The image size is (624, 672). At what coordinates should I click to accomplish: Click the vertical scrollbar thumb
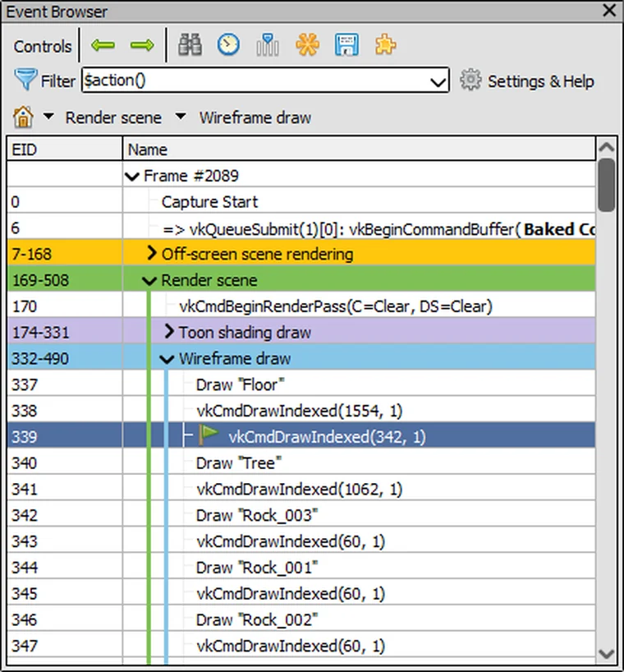607,185
